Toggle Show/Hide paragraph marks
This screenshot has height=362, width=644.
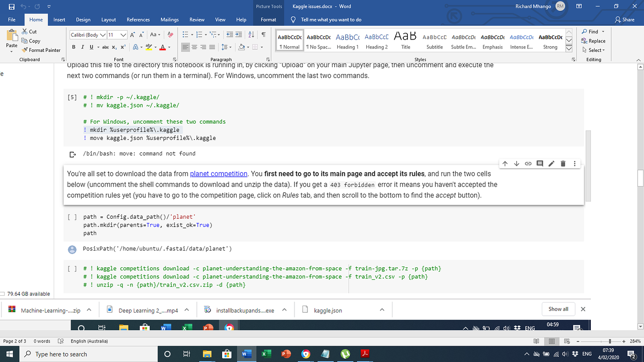pyautogui.click(x=264, y=35)
